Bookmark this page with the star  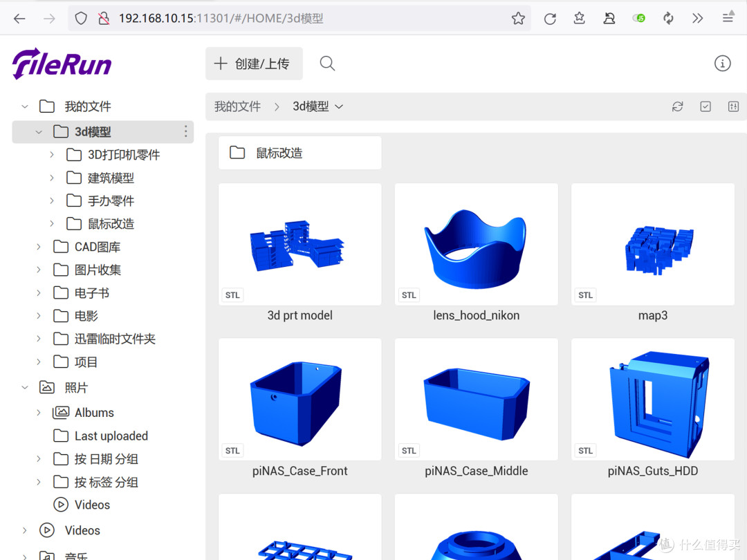tap(518, 19)
